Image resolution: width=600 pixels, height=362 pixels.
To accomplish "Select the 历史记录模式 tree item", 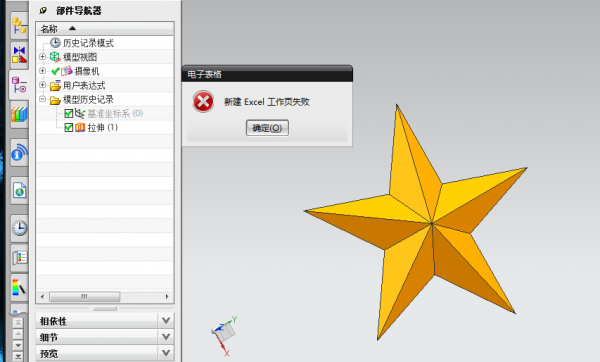I will coord(88,43).
